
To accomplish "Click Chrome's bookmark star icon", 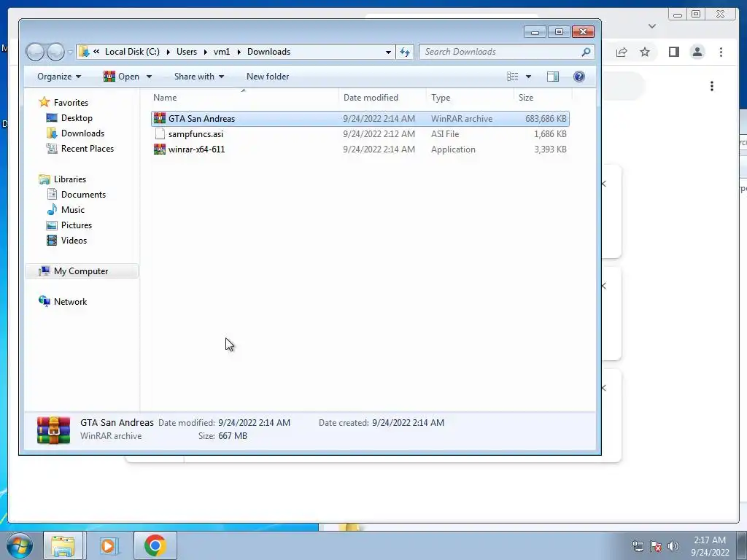I will click(x=645, y=52).
